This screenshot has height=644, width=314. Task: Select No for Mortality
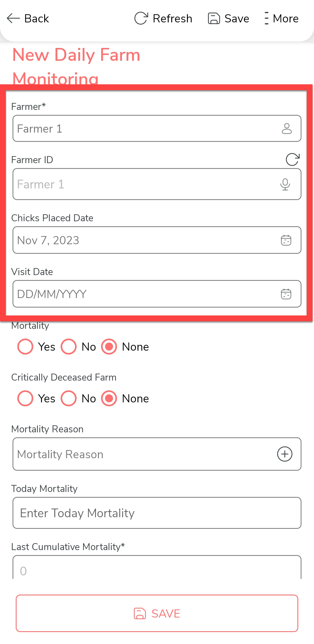click(x=69, y=347)
